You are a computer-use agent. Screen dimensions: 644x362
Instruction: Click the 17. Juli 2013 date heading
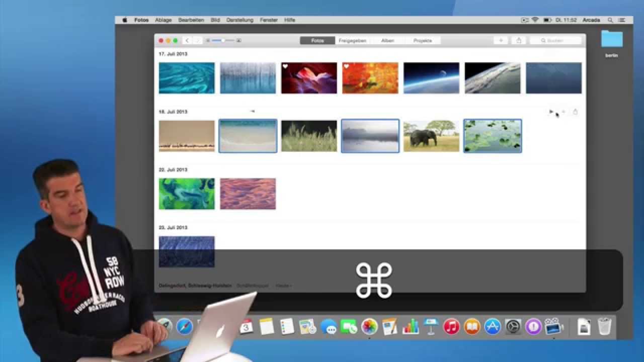point(173,54)
